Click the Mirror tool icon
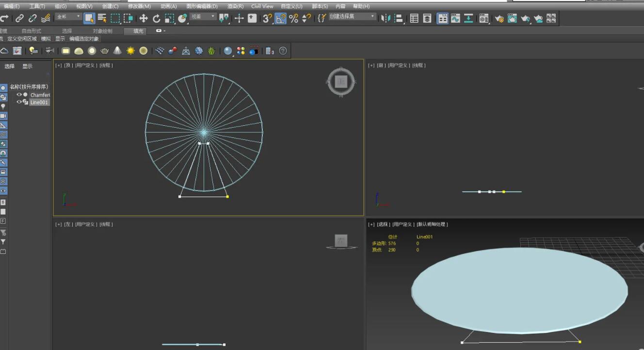Screen dimensions: 644x350 [x=386, y=18]
